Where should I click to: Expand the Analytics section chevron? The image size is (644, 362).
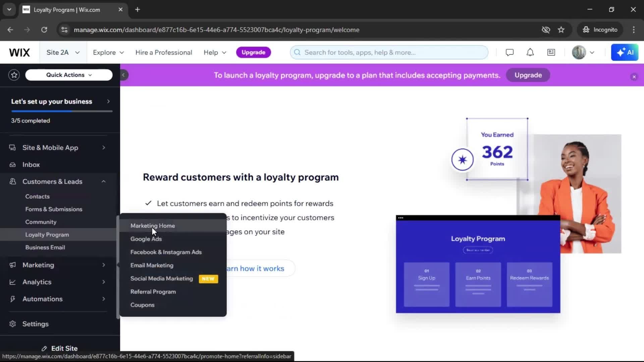[104, 282]
